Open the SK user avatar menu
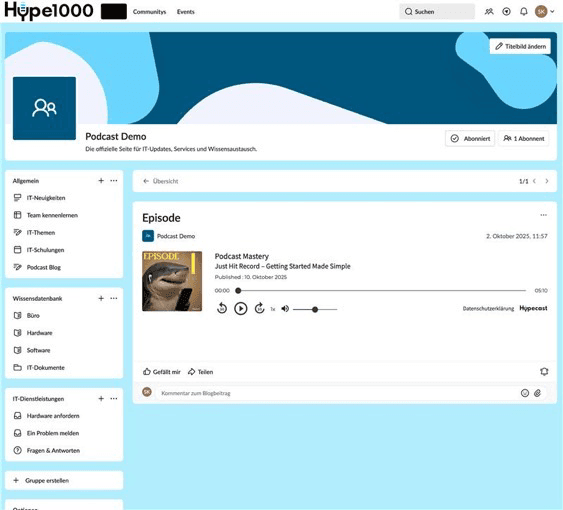563x510 pixels. [x=544, y=12]
